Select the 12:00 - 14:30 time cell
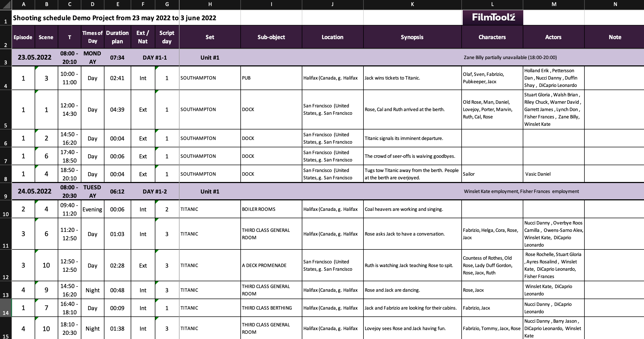644x339 pixels. (69, 109)
